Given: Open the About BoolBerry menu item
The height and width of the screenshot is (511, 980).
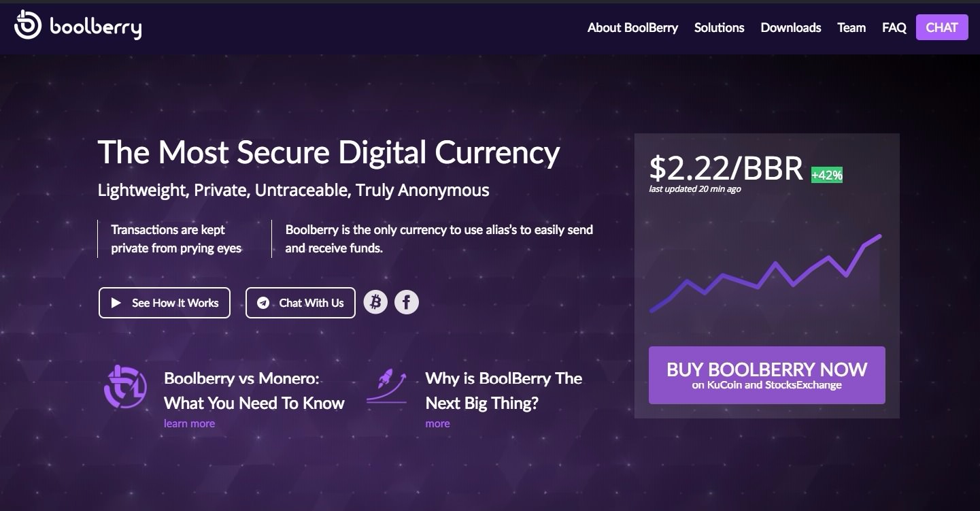Looking at the screenshot, I should point(632,28).
